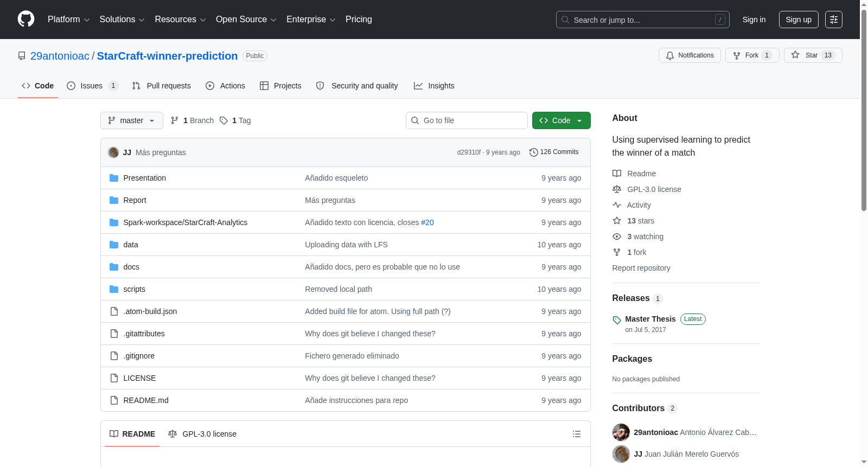868x467 pixels.
Task: Open the 29antonioac owner profile link
Action: pyautogui.click(x=60, y=56)
